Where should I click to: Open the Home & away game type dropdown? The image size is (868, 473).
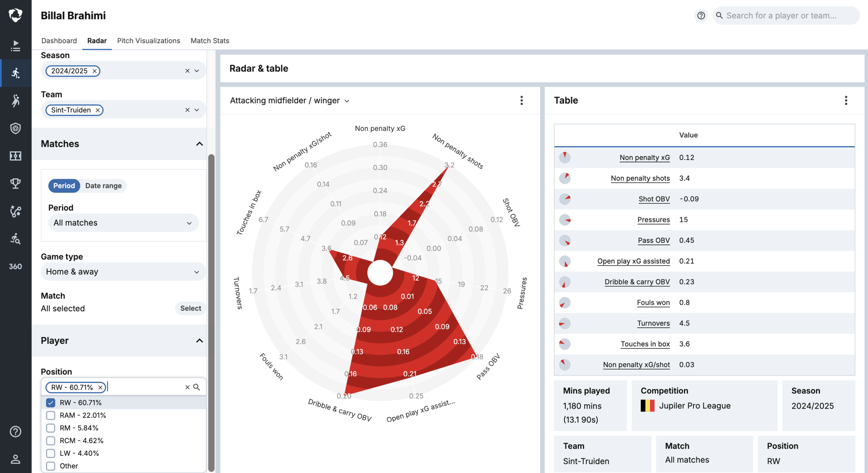pos(123,271)
